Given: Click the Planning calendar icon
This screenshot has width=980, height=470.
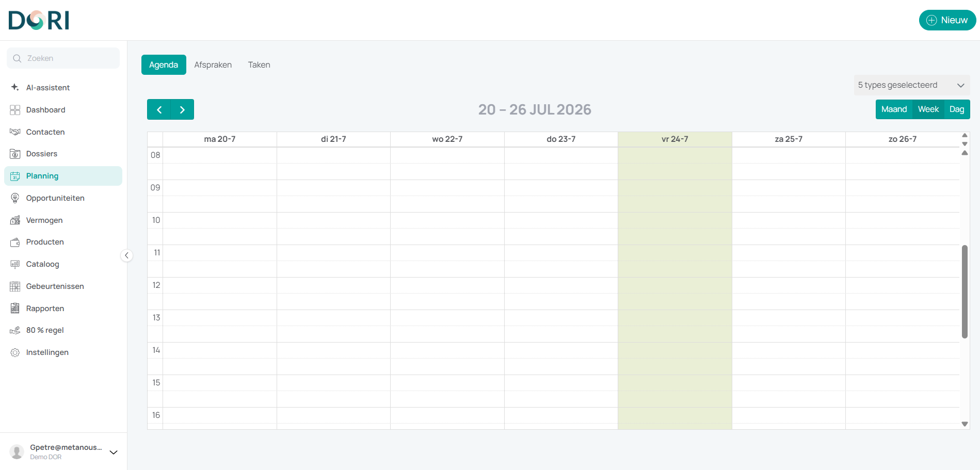Looking at the screenshot, I should 15,176.
